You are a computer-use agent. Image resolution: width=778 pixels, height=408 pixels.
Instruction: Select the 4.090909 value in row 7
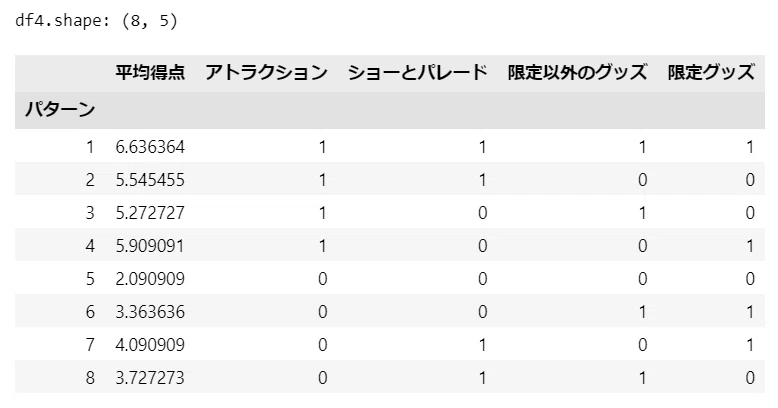click(x=150, y=344)
